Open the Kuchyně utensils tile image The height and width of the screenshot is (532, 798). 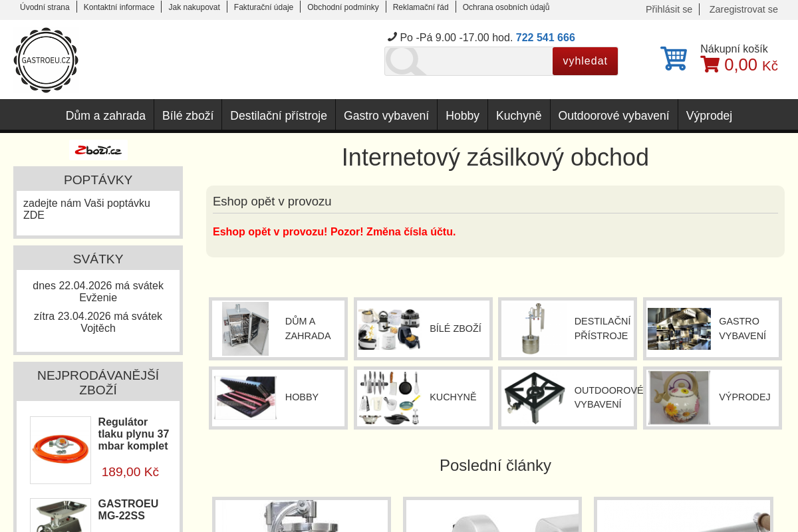tap(389, 398)
